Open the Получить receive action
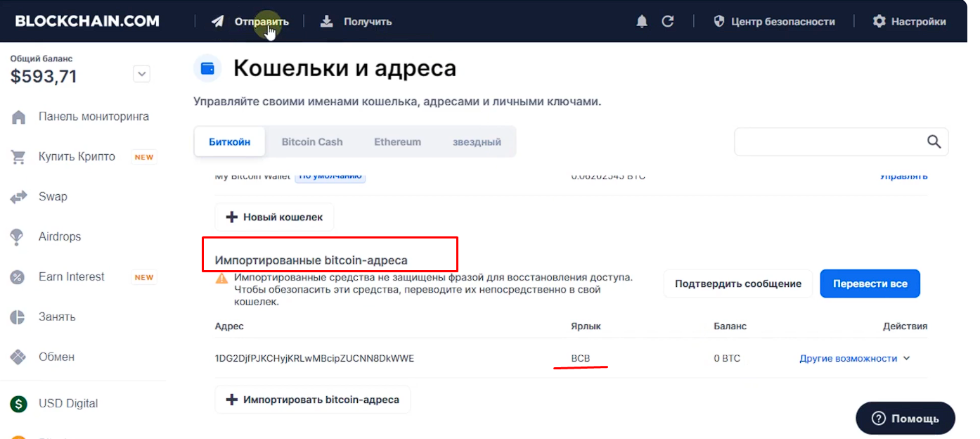Image resolution: width=980 pixels, height=439 pixels. pos(356,21)
